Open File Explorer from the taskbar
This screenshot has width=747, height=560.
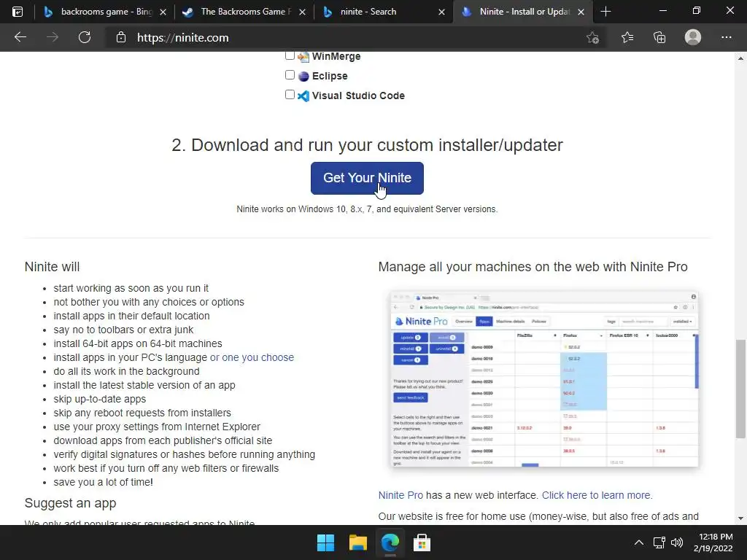pos(357,542)
